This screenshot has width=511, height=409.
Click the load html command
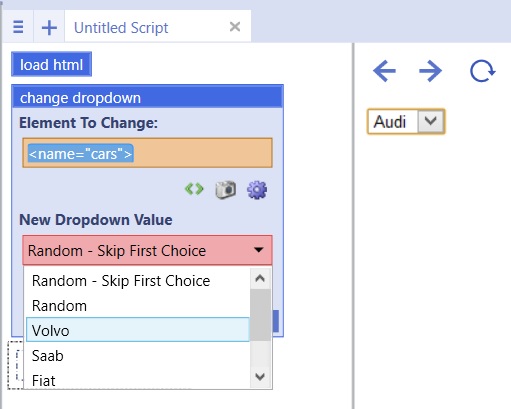[51, 64]
